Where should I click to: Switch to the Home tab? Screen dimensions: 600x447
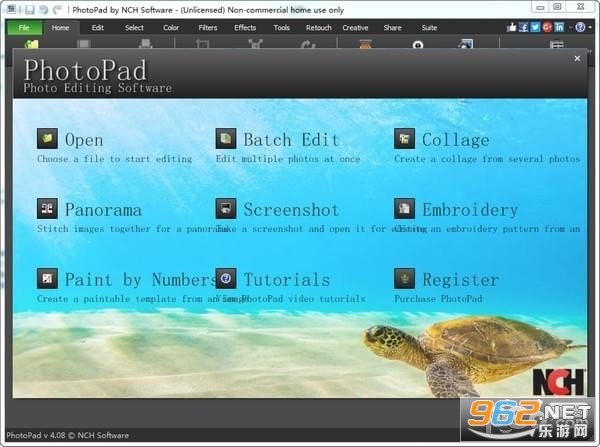click(x=60, y=28)
